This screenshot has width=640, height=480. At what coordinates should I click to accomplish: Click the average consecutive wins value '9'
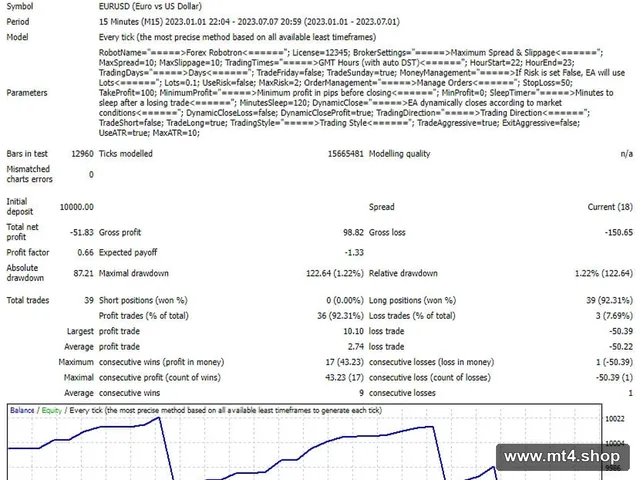tap(361, 393)
